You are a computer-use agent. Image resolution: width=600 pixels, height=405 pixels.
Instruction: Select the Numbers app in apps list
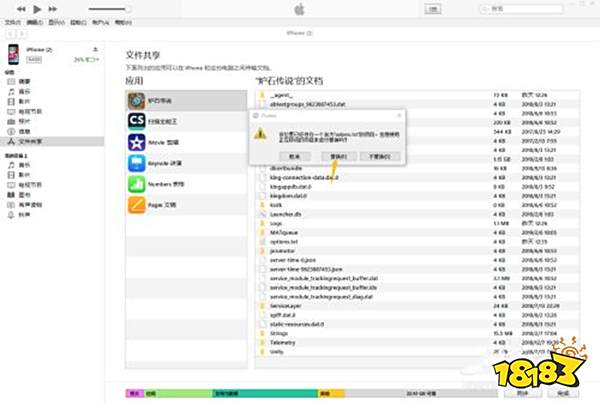[x=186, y=184]
